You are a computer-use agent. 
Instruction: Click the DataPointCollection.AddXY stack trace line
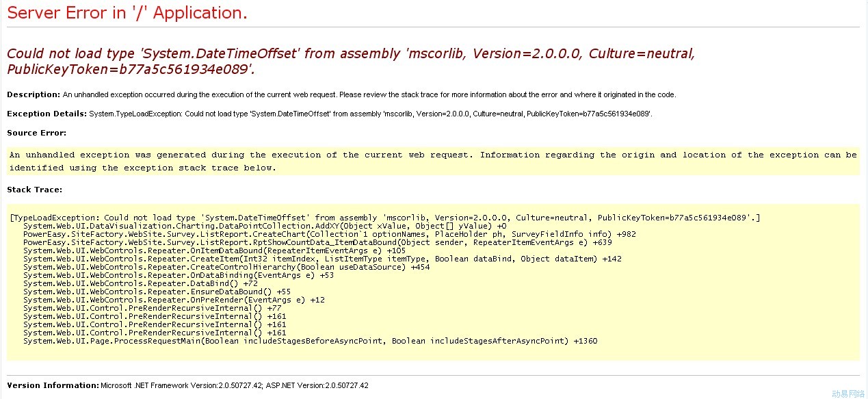tap(265, 226)
